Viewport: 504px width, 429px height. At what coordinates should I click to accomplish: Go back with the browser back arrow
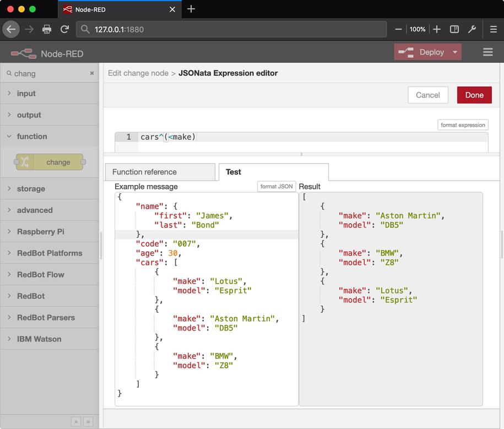click(11, 29)
